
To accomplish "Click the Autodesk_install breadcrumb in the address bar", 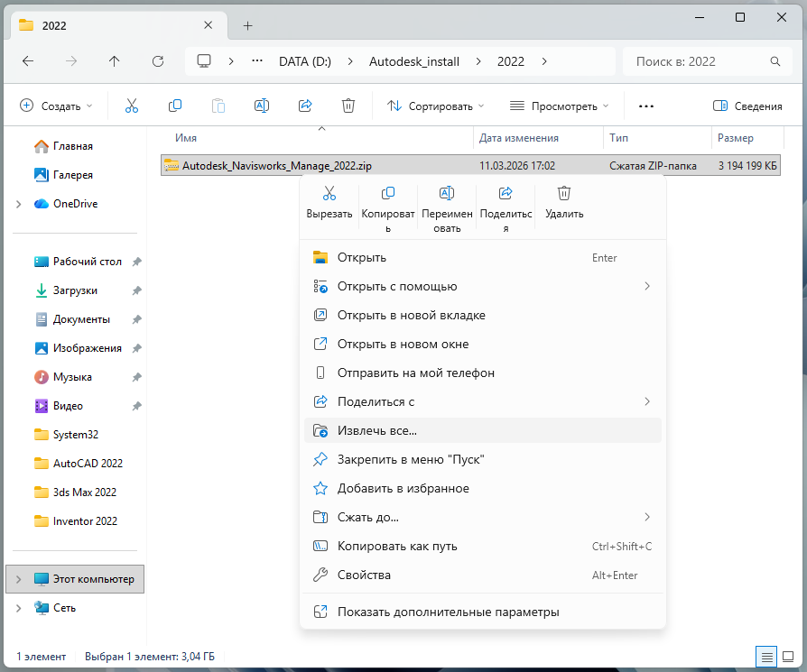I will pos(414,61).
